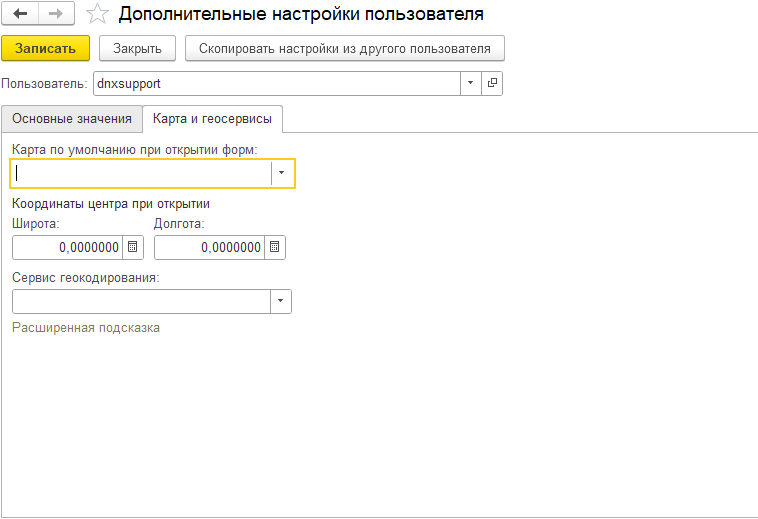Click into the Карта по умолчанию input field

[140, 174]
